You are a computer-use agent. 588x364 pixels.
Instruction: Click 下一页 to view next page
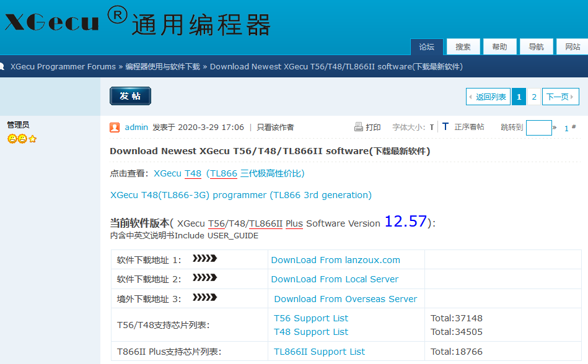[x=561, y=97]
